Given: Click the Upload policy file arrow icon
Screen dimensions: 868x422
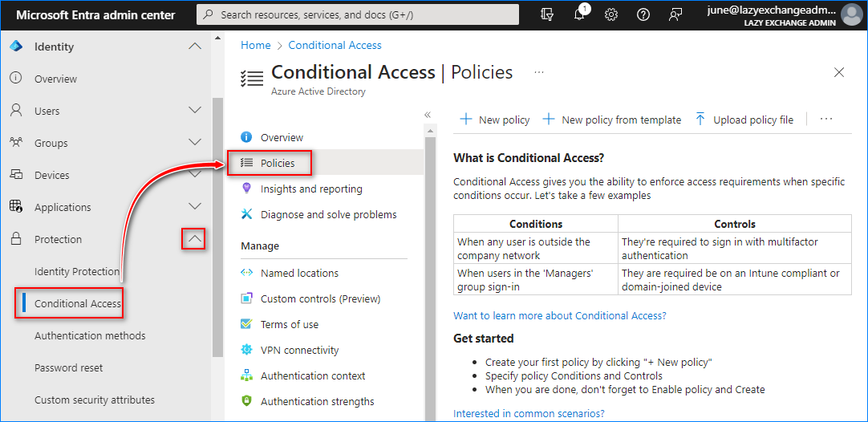Looking at the screenshot, I should pyautogui.click(x=700, y=119).
